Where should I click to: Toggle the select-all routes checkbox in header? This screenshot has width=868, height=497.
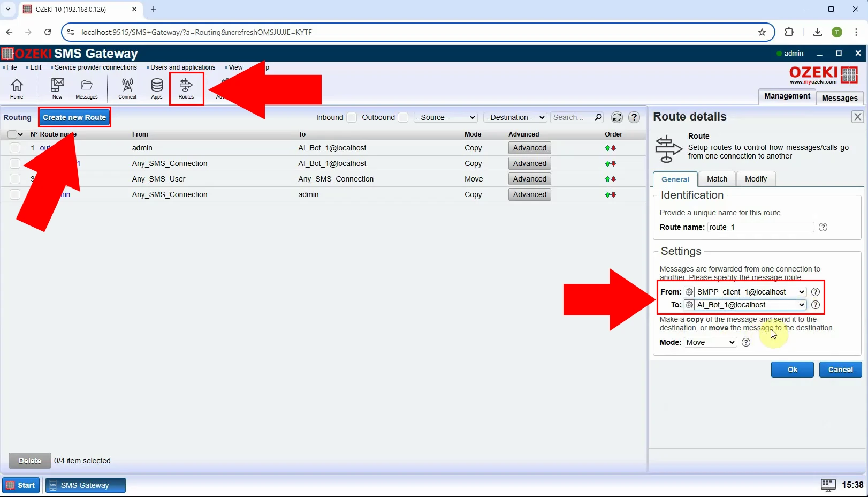pyautogui.click(x=12, y=134)
